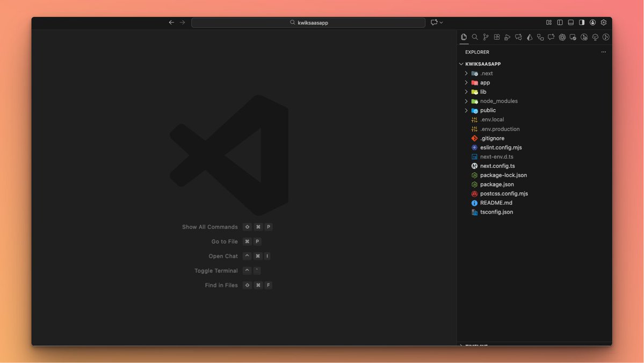Expand the app folder chevron

466,83
